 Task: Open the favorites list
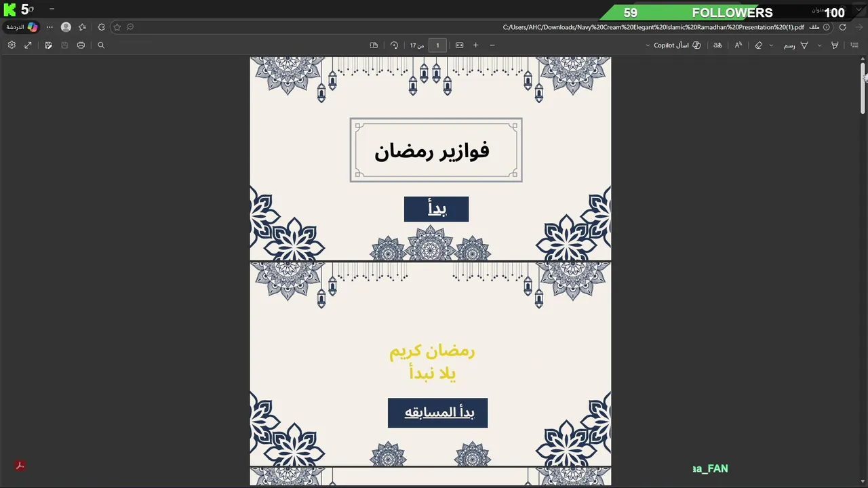(82, 27)
